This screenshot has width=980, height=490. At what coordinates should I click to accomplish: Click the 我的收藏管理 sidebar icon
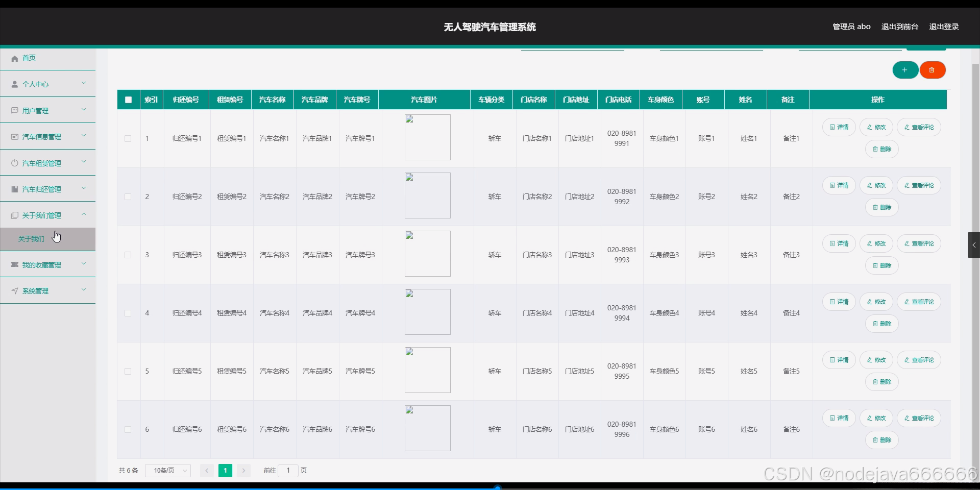pyautogui.click(x=15, y=264)
